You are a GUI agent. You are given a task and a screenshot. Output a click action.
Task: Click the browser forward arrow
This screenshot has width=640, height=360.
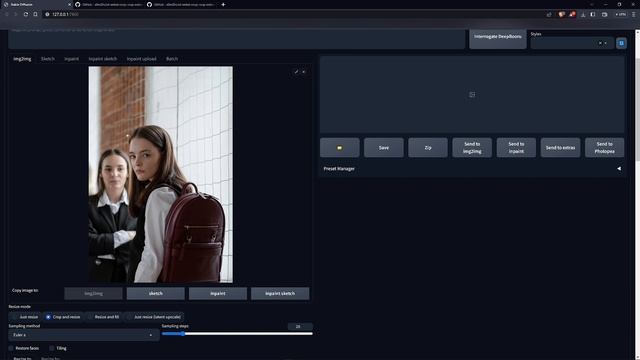(x=16, y=14)
